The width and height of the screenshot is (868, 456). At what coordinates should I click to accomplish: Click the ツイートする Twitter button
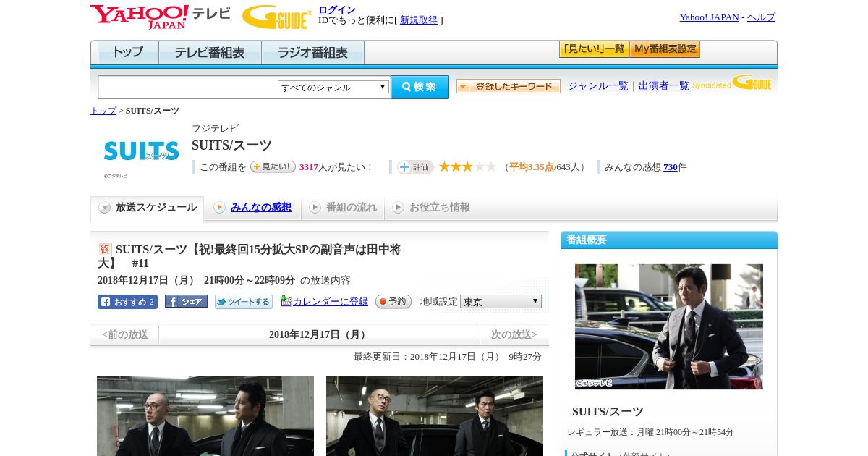[244, 302]
